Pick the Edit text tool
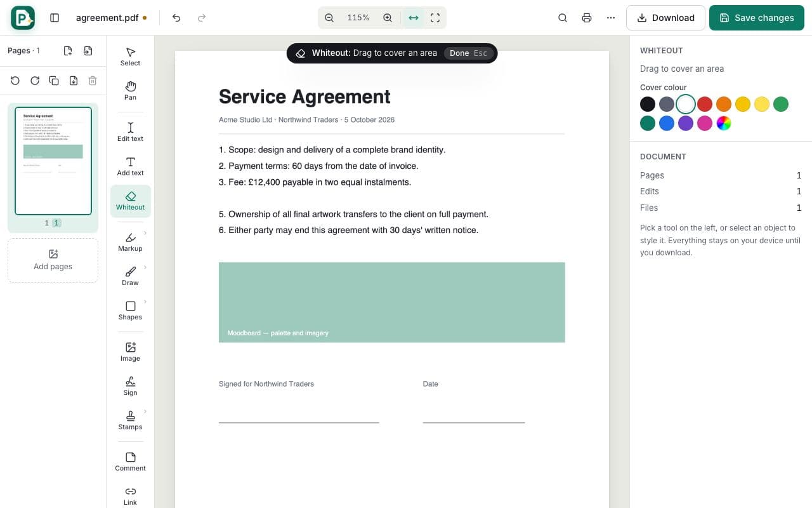The width and height of the screenshot is (812, 508). [x=130, y=132]
